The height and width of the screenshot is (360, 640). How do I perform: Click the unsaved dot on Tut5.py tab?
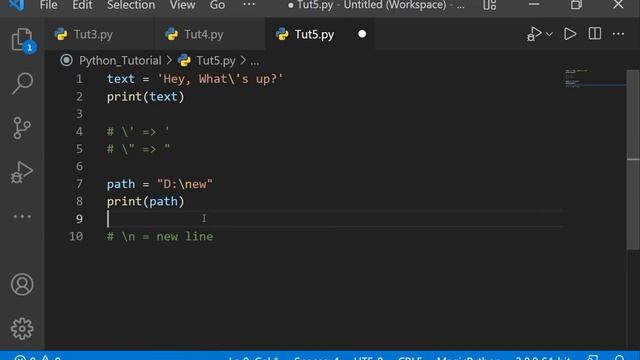(x=362, y=34)
